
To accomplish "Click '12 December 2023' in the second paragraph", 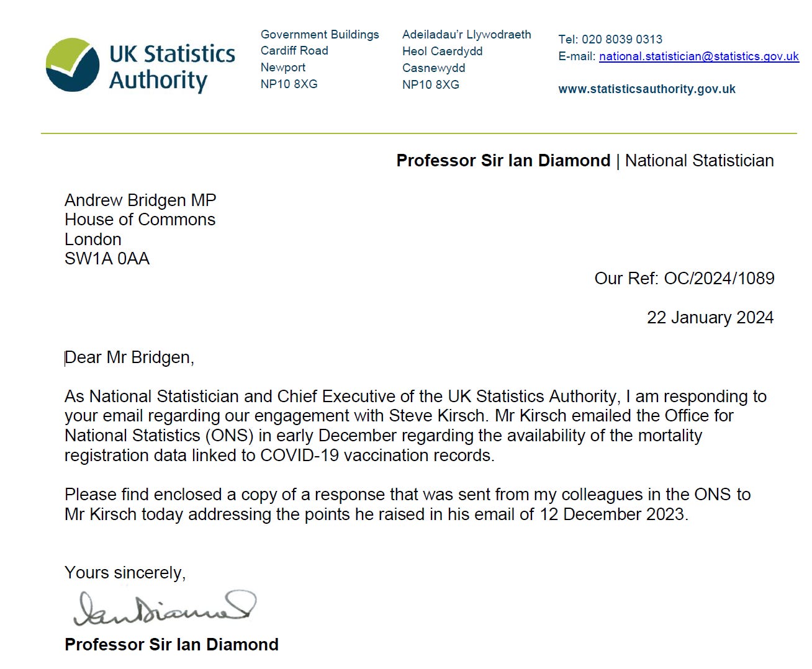I will coord(612,514).
